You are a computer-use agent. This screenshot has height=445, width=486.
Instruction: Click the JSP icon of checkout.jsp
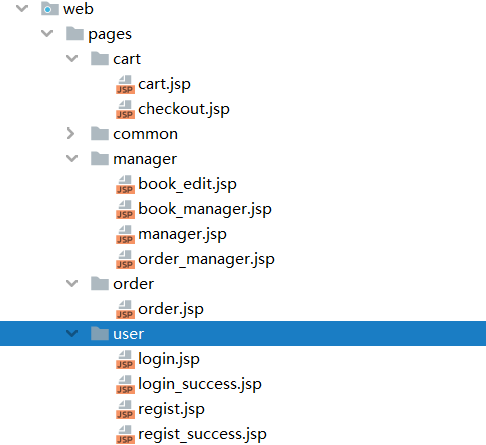125,109
